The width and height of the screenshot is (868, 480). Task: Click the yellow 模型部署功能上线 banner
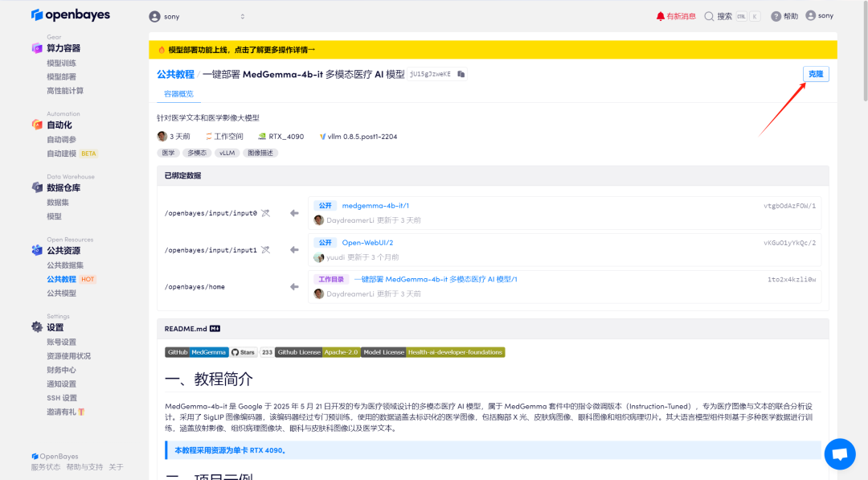(x=493, y=50)
